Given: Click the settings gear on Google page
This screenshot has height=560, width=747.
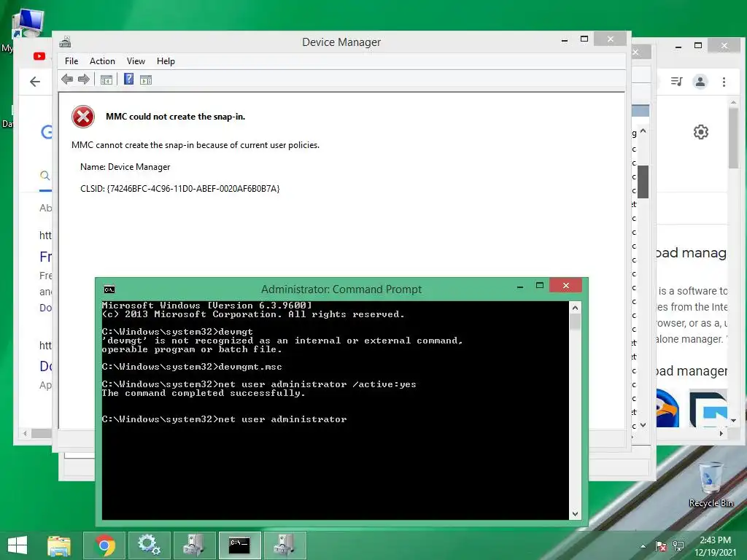Looking at the screenshot, I should pos(701,132).
